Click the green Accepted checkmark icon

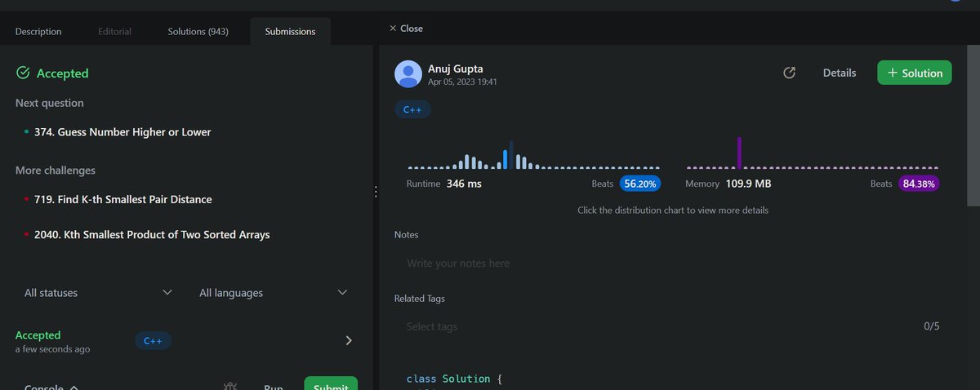(x=23, y=73)
